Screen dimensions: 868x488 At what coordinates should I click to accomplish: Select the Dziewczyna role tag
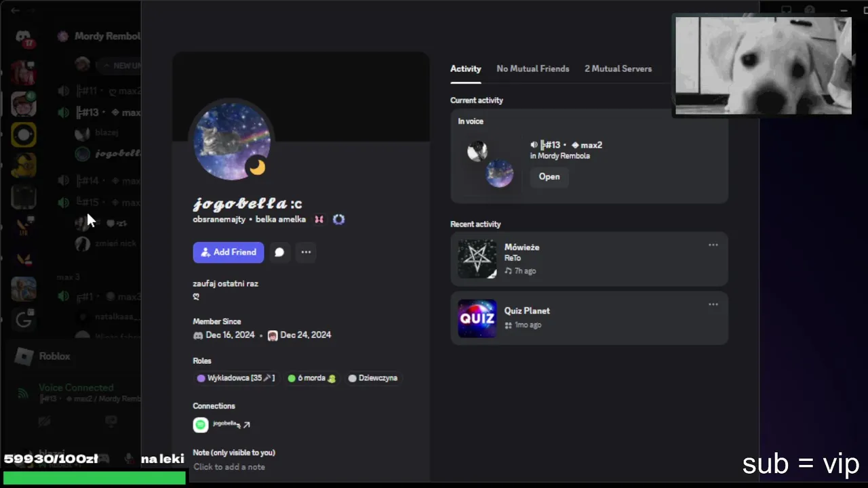click(373, 378)
